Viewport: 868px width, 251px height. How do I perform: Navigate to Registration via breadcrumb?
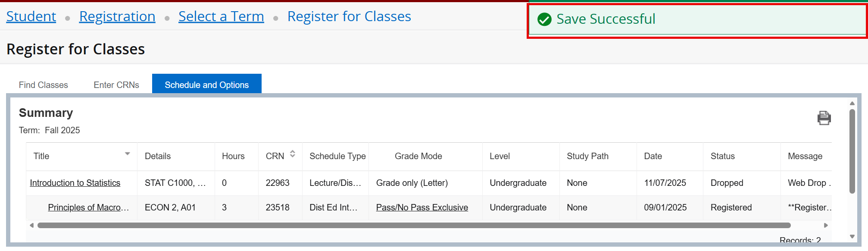[x=117, y=16]
